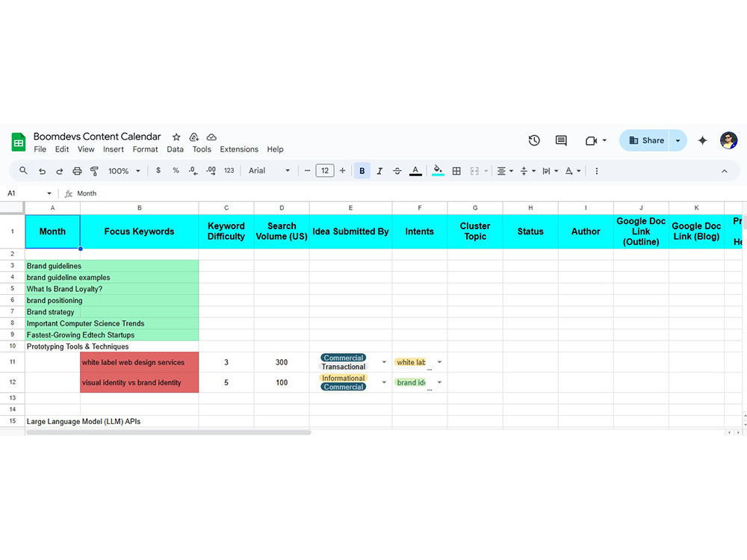This screenshot has width=747, height=560.
Task: Decrease font size with minus button
Action: click(307, 170)
